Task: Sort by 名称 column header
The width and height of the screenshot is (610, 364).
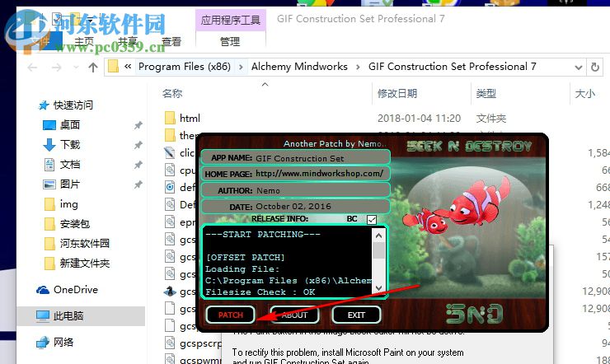Action: coord(172,94)
